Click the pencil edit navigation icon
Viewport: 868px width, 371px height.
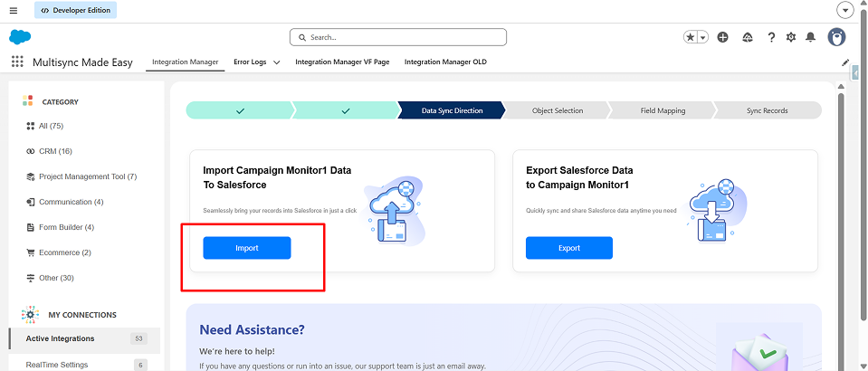845,62
